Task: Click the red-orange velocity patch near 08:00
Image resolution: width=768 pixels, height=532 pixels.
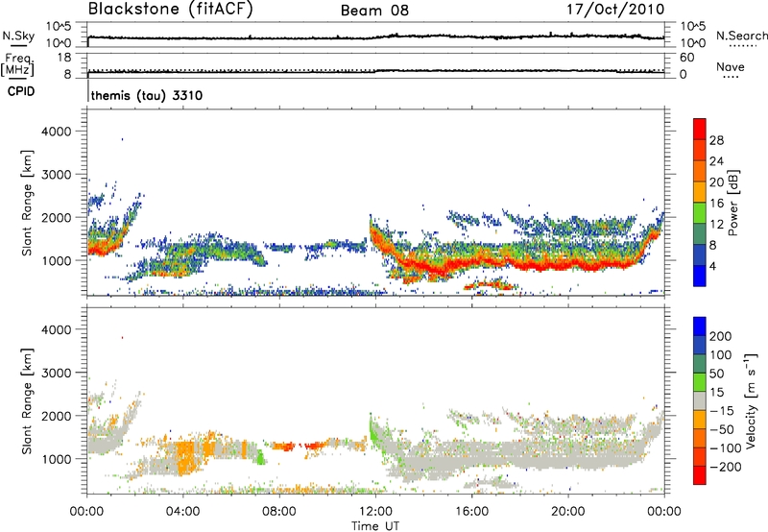Action: pos(284,447)
